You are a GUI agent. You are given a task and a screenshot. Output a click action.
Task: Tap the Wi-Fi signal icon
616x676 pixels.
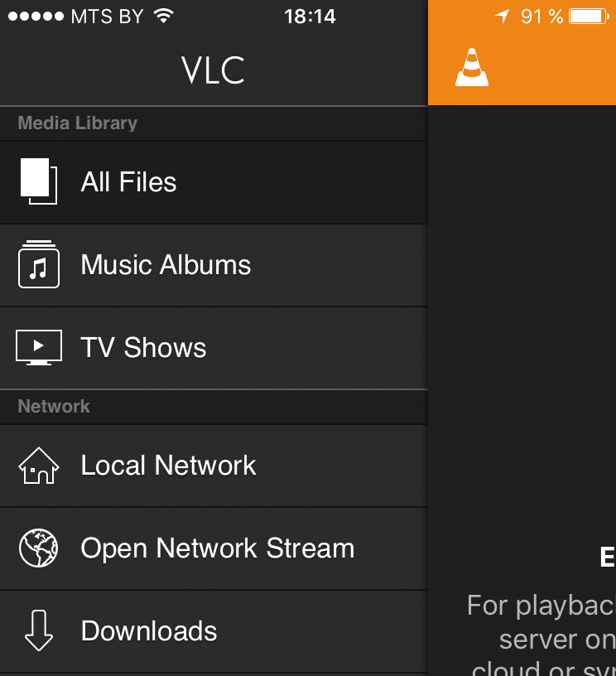164,16
